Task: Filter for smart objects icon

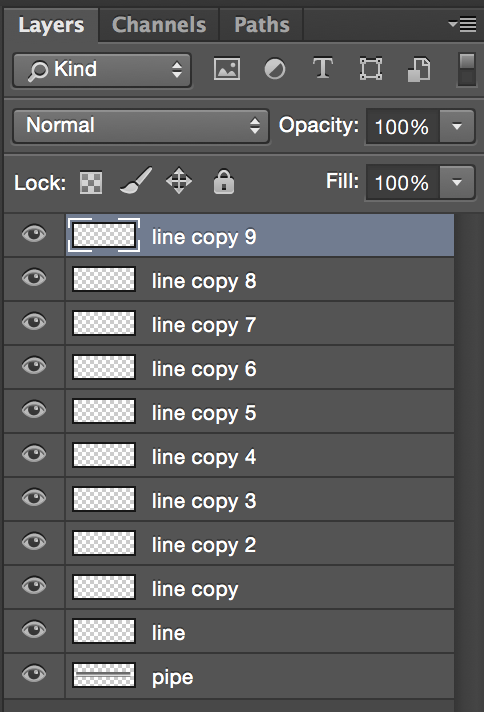Action: [x=419, y=69]
